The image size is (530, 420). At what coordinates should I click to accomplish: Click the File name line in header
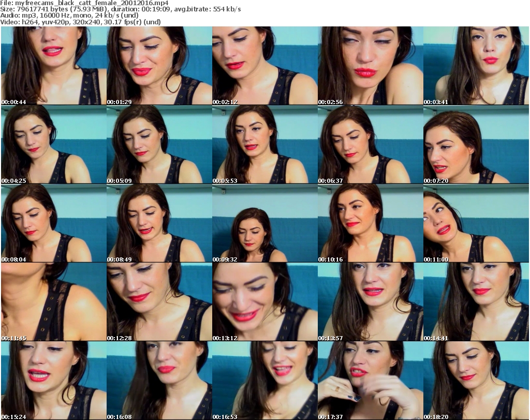(84, 3)
